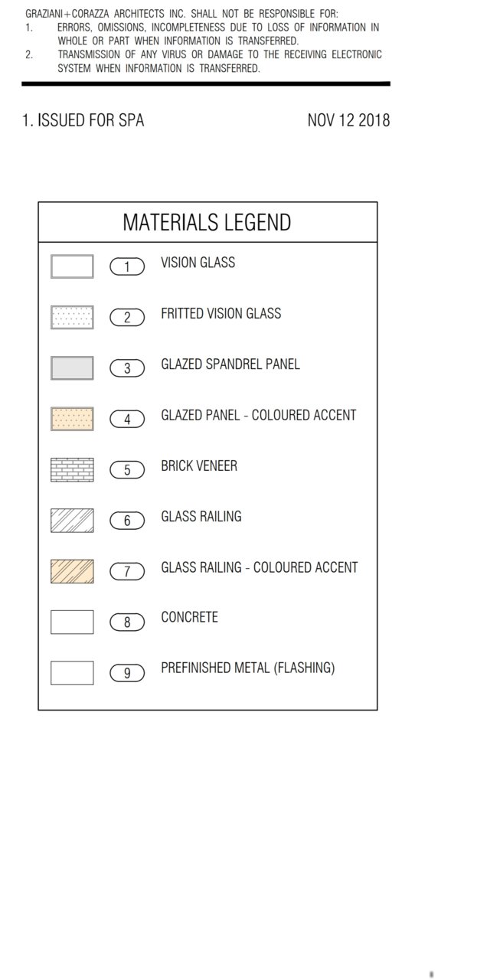Click the Graziani+Corazza Architects disclaimer heading
This screenshot has width=477, height=980.
[181, 14]
